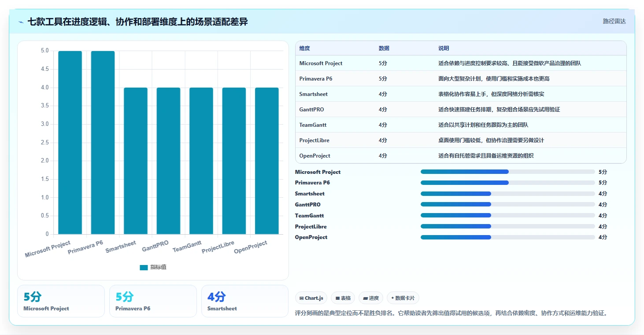644x335 pixels.
Task: Select the 进度 tag chip
Action: tap(371, 298)
